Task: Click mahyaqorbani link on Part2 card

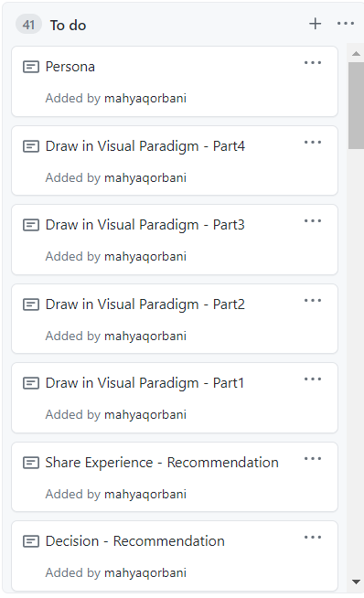Action: (145, 336)
